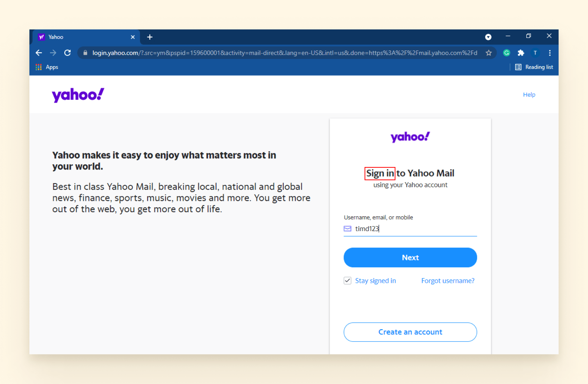
Task: Click the browser profile avatar T
Action: [535, 53]
